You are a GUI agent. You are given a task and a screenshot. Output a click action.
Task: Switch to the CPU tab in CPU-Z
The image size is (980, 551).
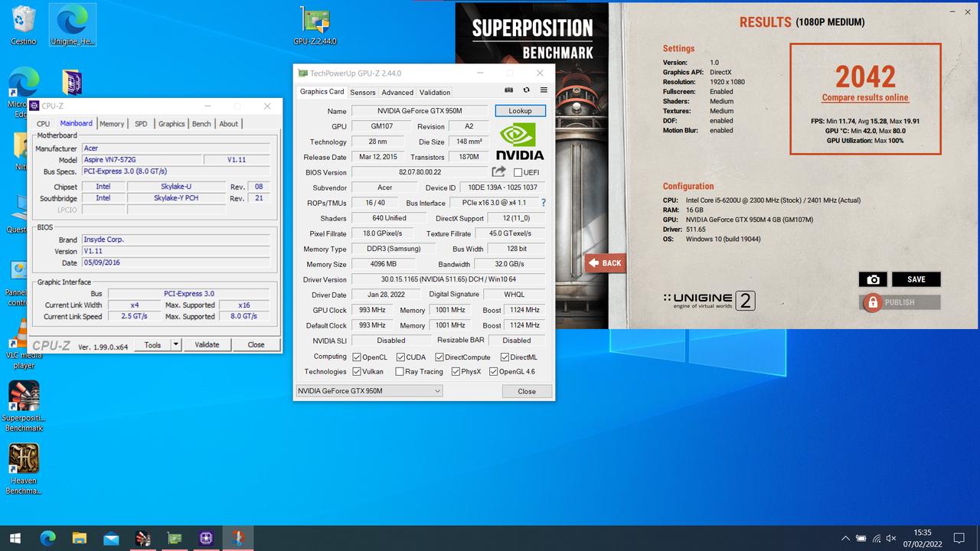pyautogui.click(x=43, y=124)
